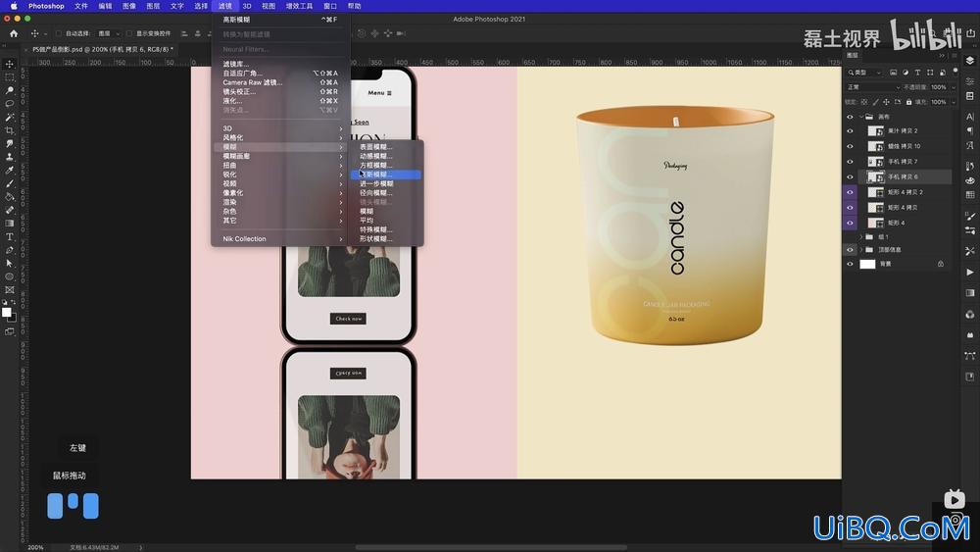Hide the 果汁 拷贝 2 layer
The width and height of the screenshot is (980, 552).
[x=850, y=130]
